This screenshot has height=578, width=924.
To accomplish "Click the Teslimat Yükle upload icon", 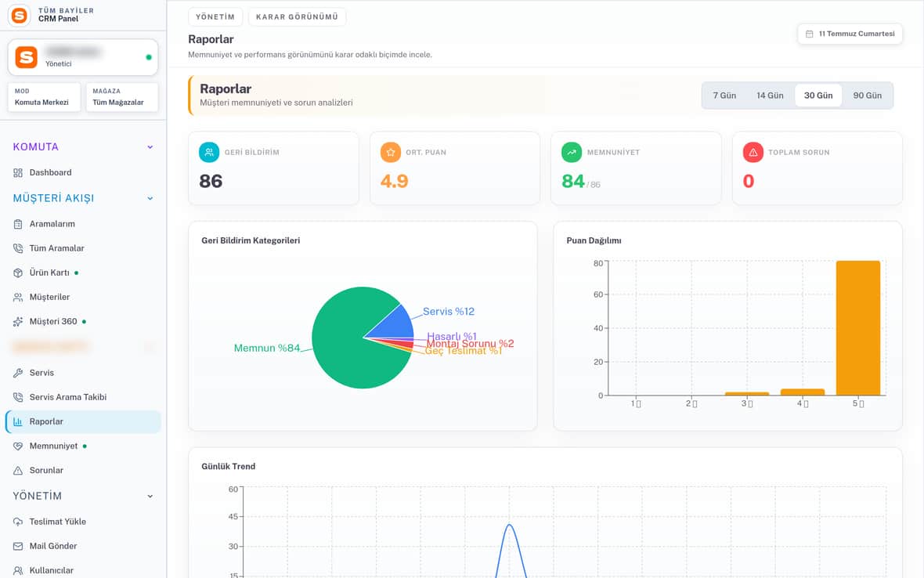I will tap(18, 522).
